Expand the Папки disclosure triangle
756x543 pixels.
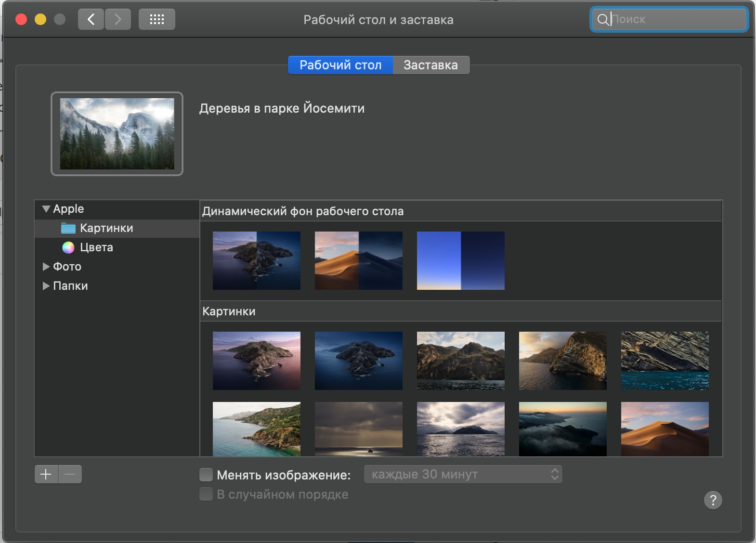point(46,286)
